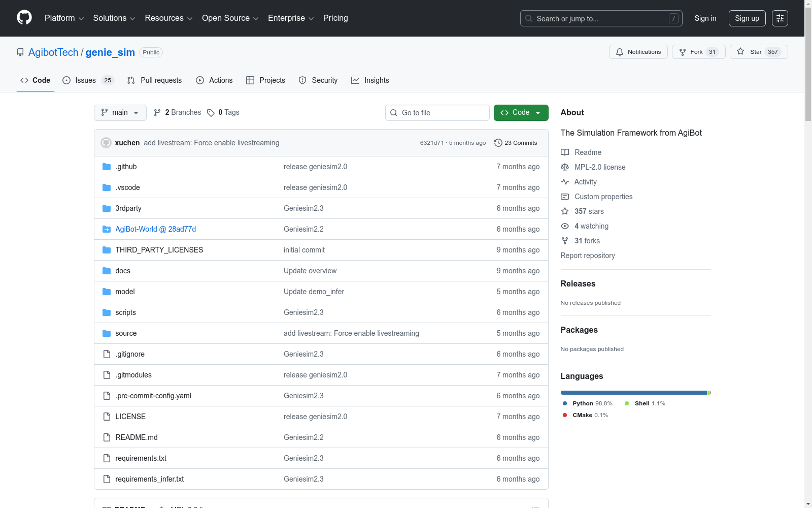Screen dimensions: 812x508
Task: Click the xuchen author avatar
Action: click(x=106, y=143)
